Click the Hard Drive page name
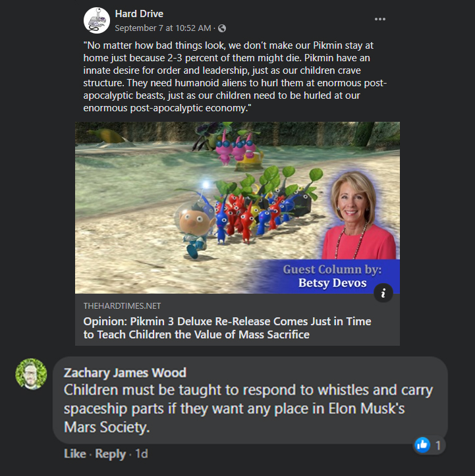 pos(139,14)
